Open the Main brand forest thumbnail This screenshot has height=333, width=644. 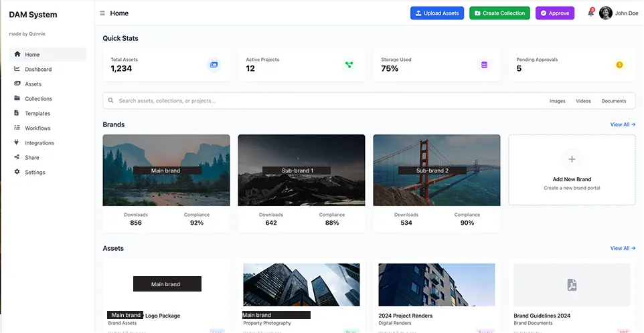click(166, 171)
